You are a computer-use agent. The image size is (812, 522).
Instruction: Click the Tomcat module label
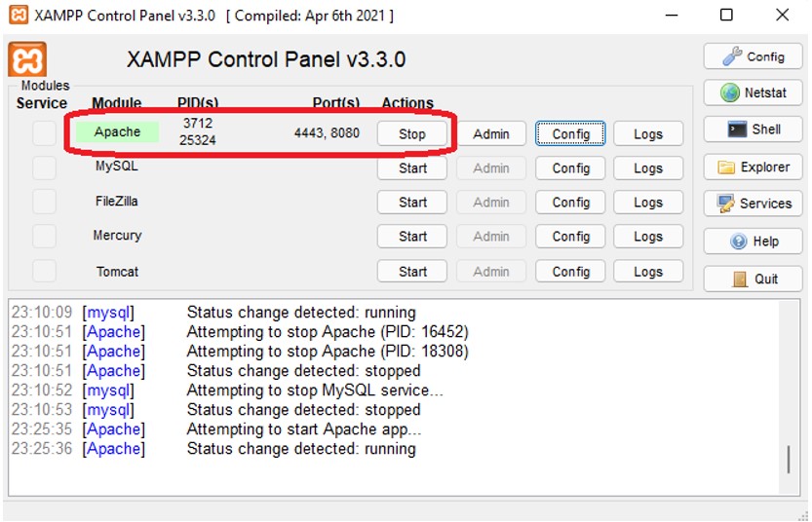click(117, 272)
